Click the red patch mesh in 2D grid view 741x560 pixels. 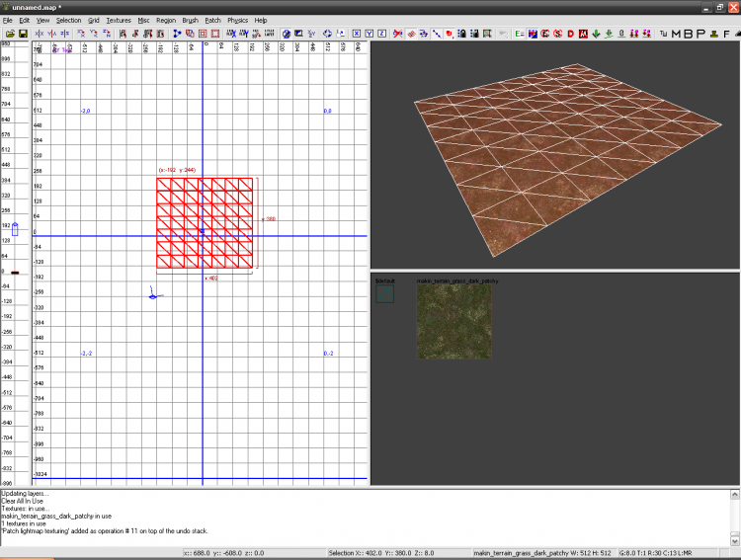click(x=205, y=223)
